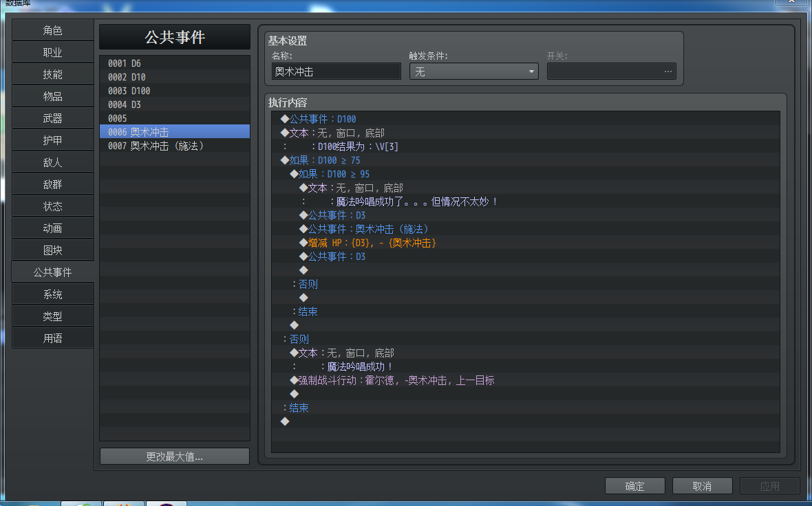The height and width of the screenshot is (506, 812).
Task: Select list entry 0006 奥术冲击
Action: 175,132
